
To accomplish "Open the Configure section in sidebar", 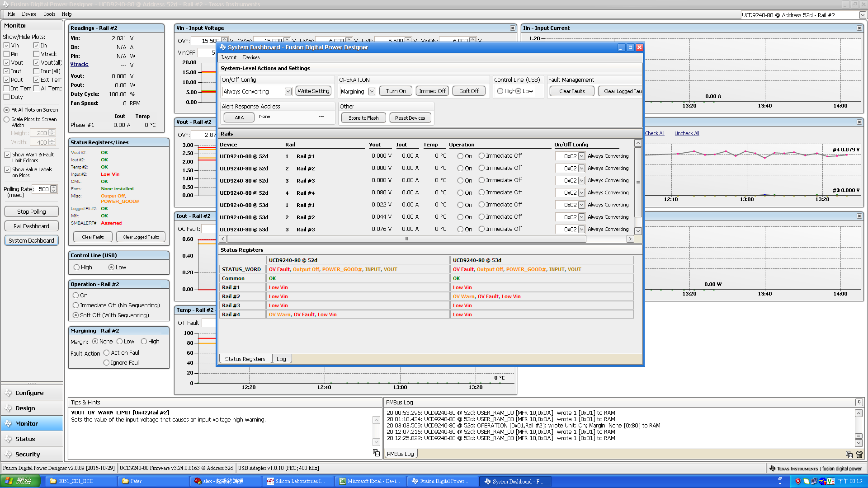I will 32,393.
